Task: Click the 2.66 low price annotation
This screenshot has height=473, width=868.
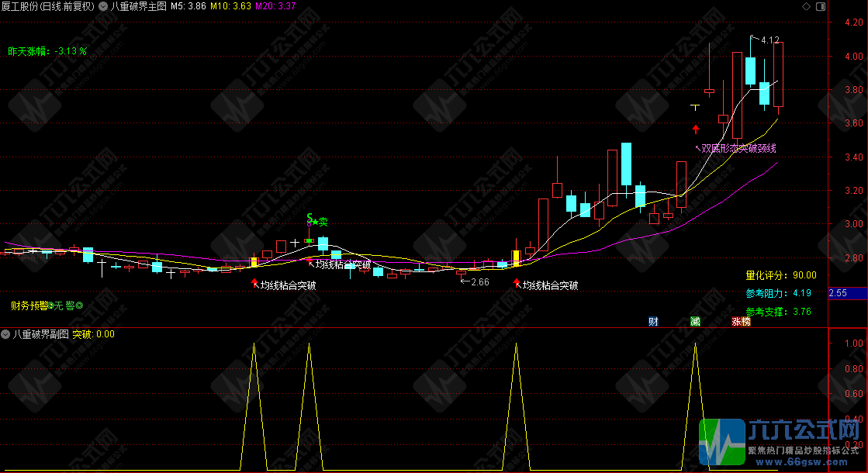Action: click(480, 282)
